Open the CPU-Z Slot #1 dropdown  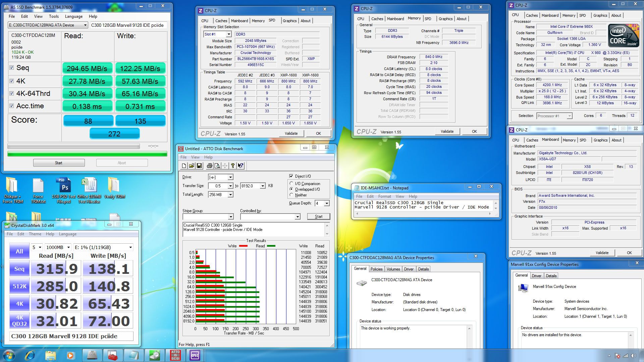pyautogui.click(x=228, y=34)
